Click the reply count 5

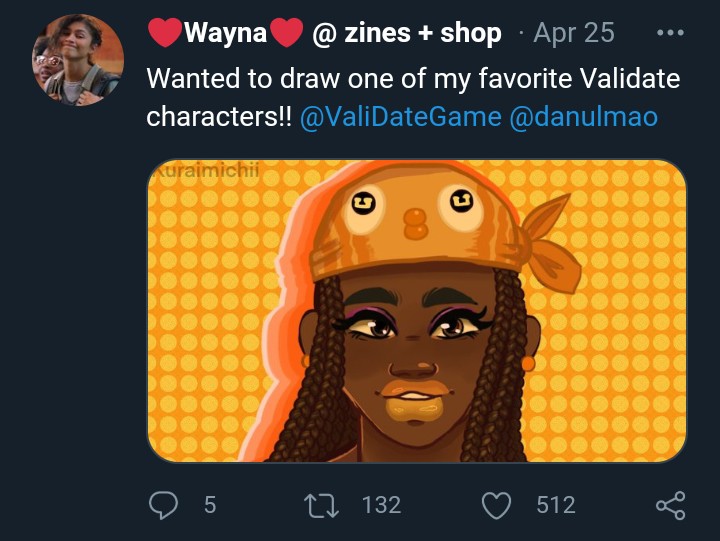pos(210,505)
